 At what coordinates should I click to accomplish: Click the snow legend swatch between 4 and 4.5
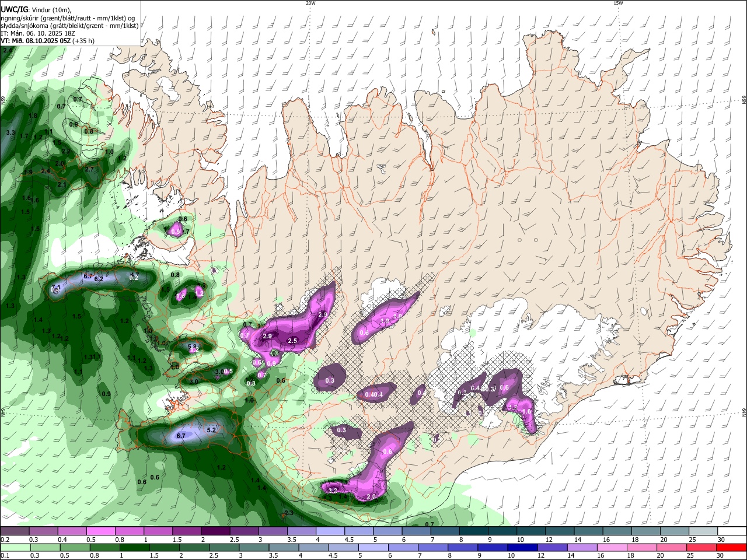330,531
